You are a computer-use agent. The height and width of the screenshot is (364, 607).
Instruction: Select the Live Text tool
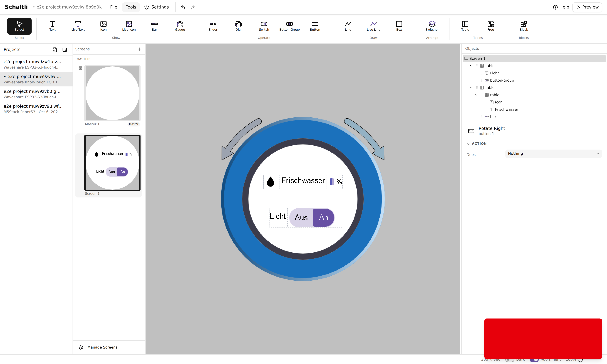[78, 26]
